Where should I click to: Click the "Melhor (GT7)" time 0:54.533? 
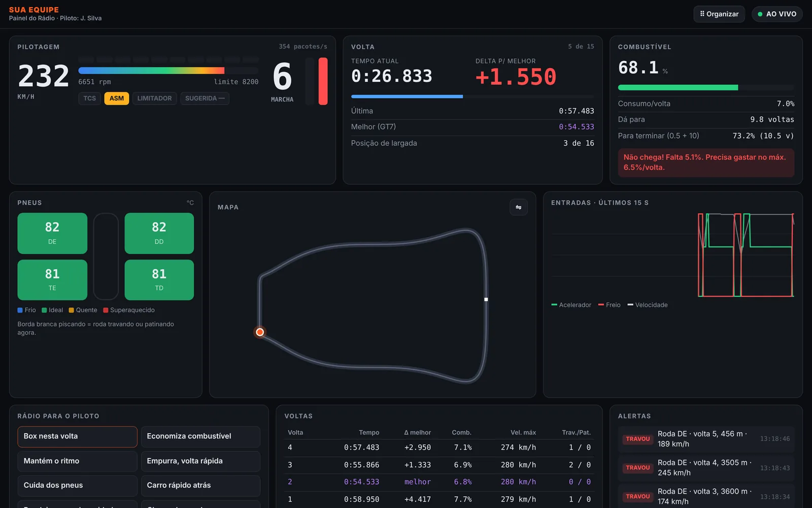(577, 127)
